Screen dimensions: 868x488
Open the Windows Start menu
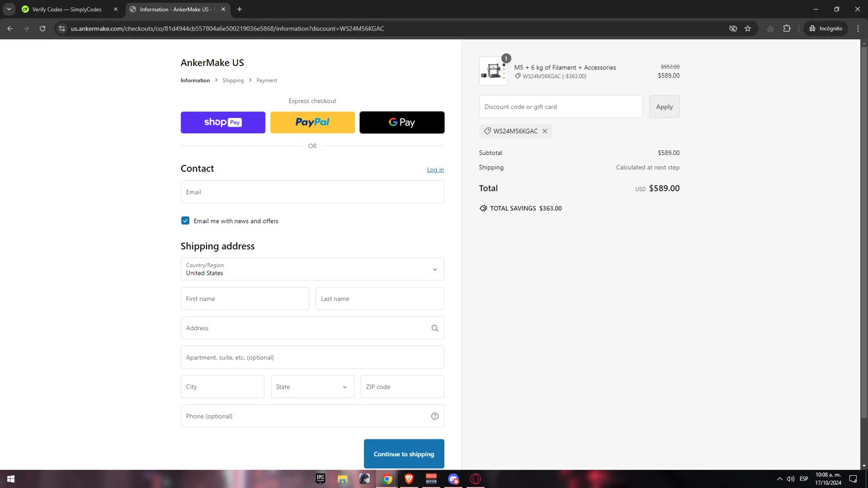point(10,479)
